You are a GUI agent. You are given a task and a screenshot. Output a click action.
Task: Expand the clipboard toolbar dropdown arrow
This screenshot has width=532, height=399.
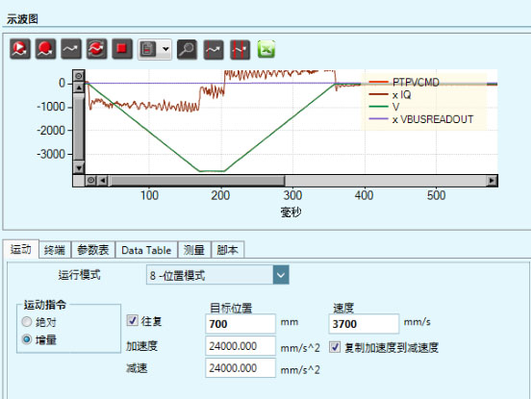click(165, 49)
